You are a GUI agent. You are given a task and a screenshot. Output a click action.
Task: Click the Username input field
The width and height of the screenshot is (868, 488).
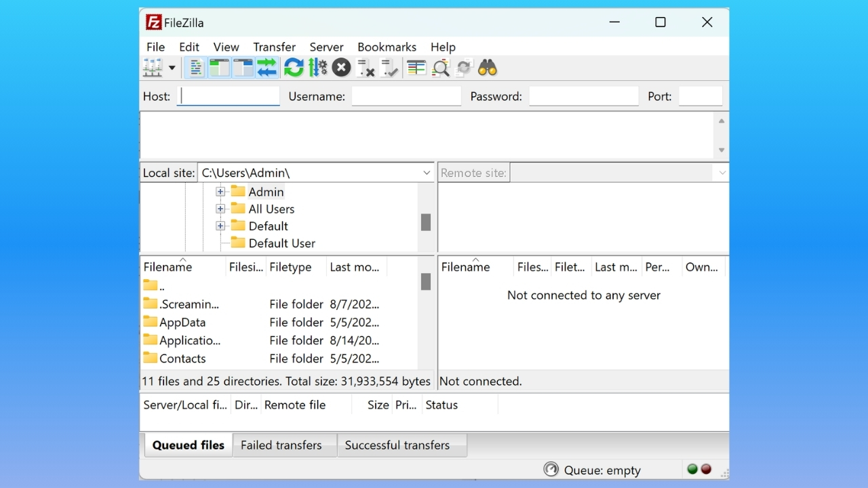coord(407,96)
